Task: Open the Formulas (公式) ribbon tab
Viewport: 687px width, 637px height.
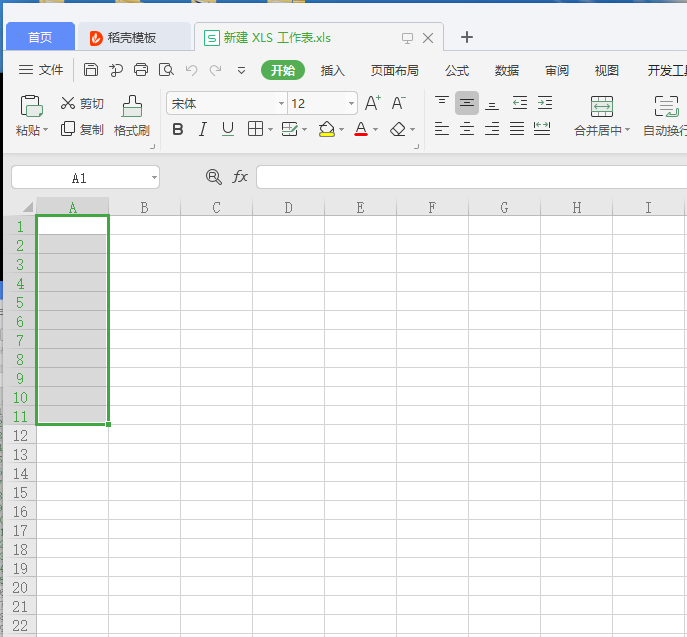Action: pos(457,70)
